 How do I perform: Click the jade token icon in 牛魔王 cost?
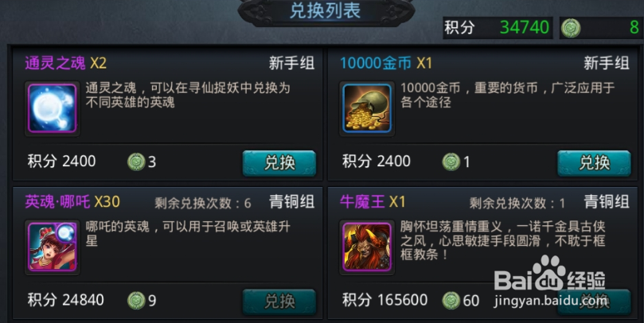[451, 301]
